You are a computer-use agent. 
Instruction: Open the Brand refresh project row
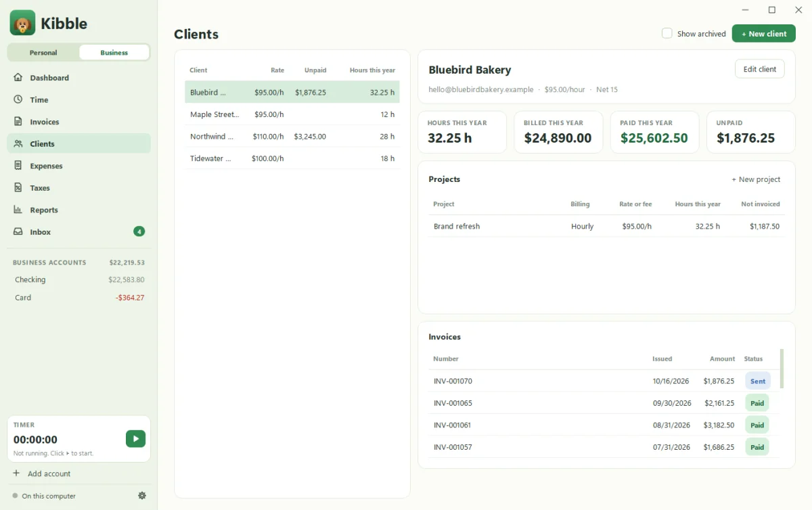tap(606, 226)
